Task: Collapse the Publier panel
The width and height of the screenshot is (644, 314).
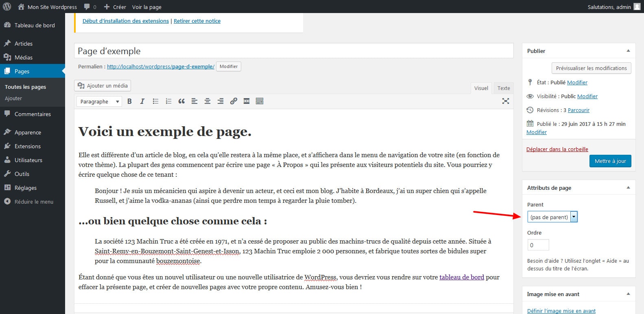Action: 628,51
